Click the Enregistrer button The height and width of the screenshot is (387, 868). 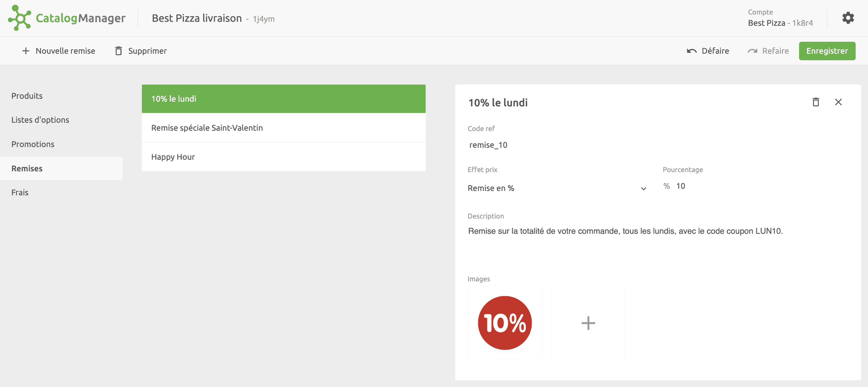[x=827, y=51]
